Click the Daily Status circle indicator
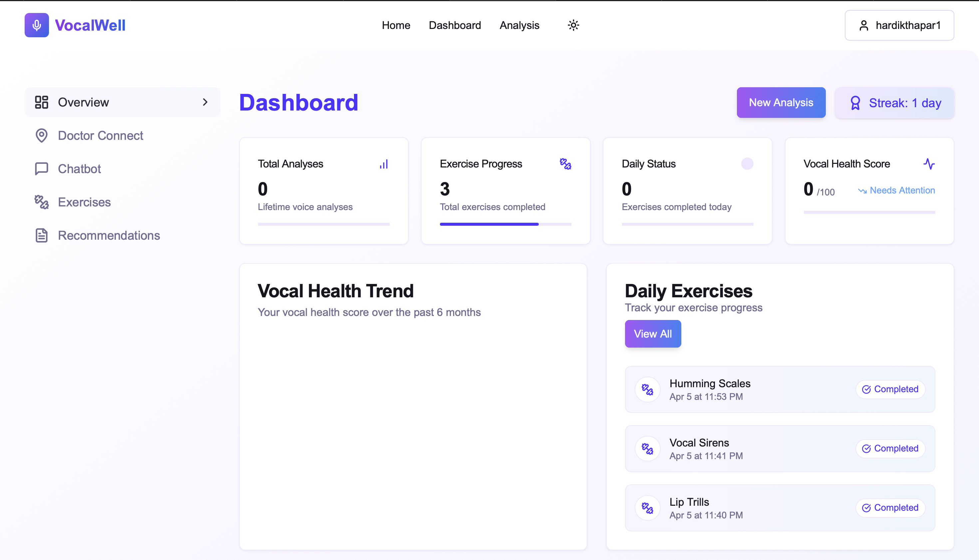The height and width of the screenshot is (560, 979). tap(747, 164)
